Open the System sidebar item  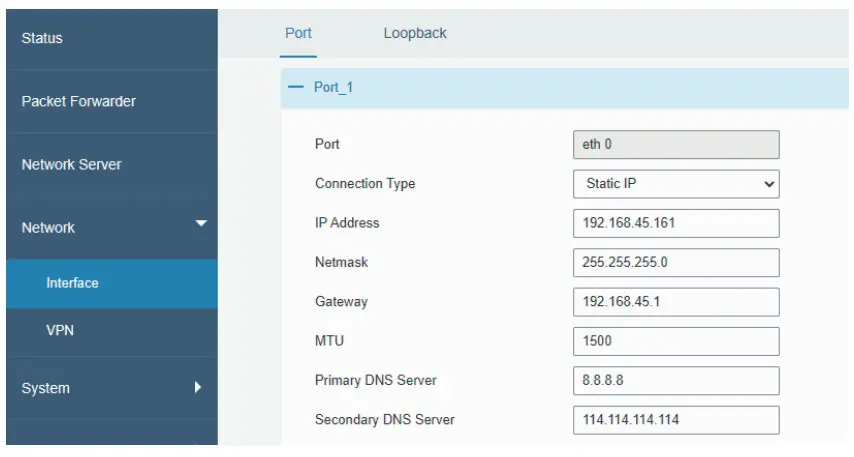click(45, 388)
